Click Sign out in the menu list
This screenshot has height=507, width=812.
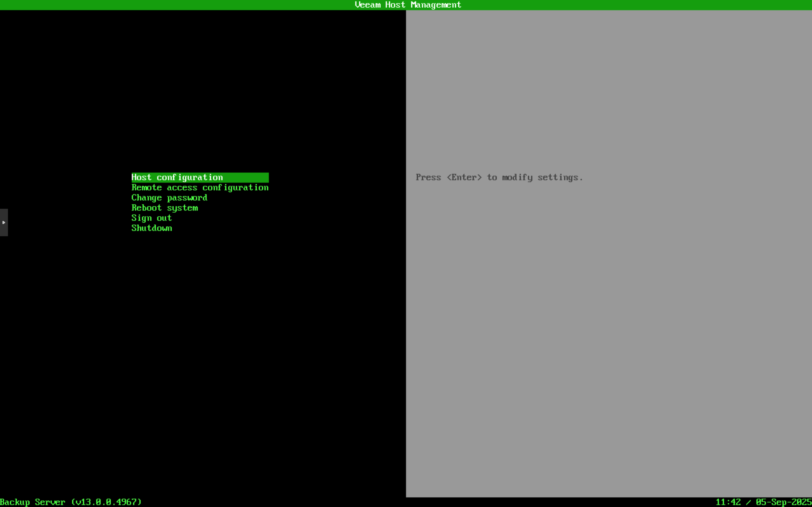coord(151,218)
